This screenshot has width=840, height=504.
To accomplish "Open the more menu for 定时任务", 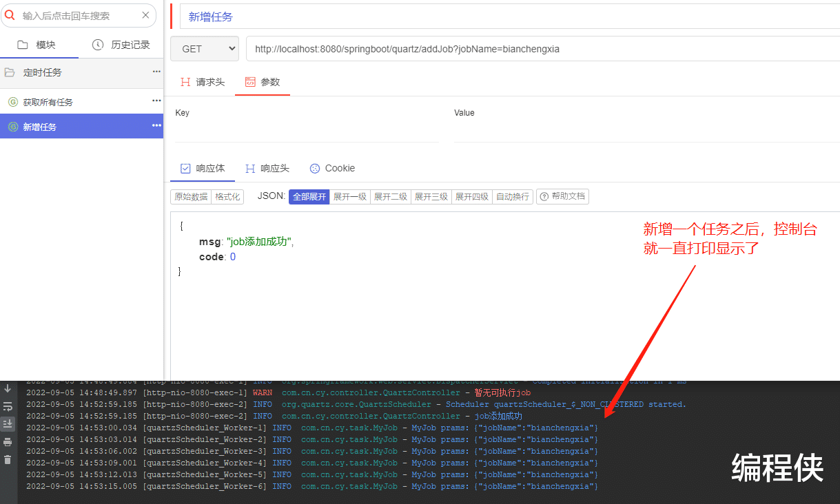I will click(x=156, y=72).
